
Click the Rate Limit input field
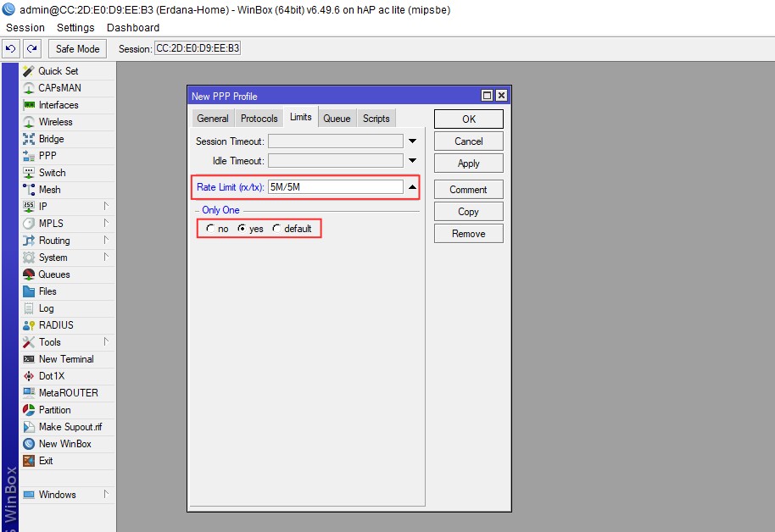tap(335, 187)
